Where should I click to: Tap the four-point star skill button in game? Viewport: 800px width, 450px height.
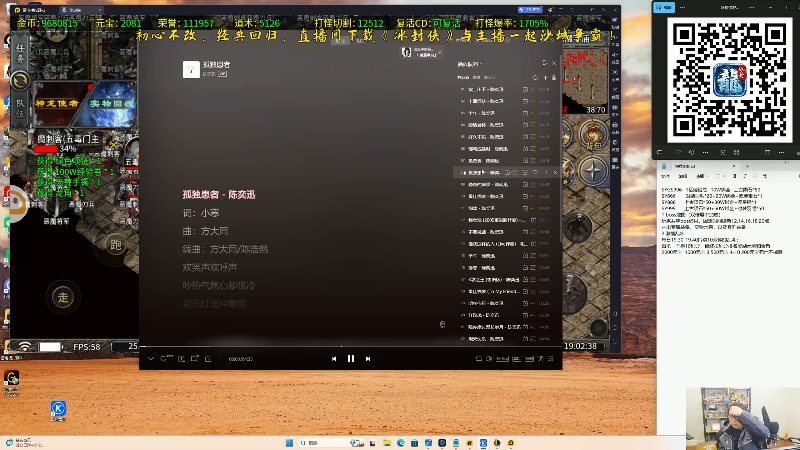point(592,171)
